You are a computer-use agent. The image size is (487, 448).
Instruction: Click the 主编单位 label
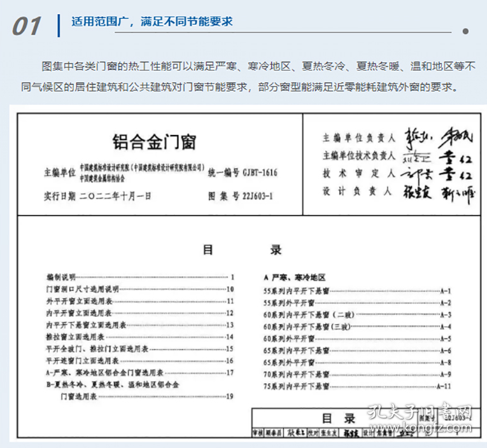tap(60, 172)
